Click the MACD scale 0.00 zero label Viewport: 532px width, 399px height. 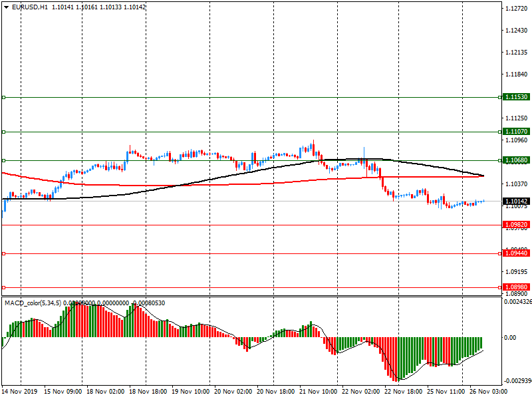point(510,337)
